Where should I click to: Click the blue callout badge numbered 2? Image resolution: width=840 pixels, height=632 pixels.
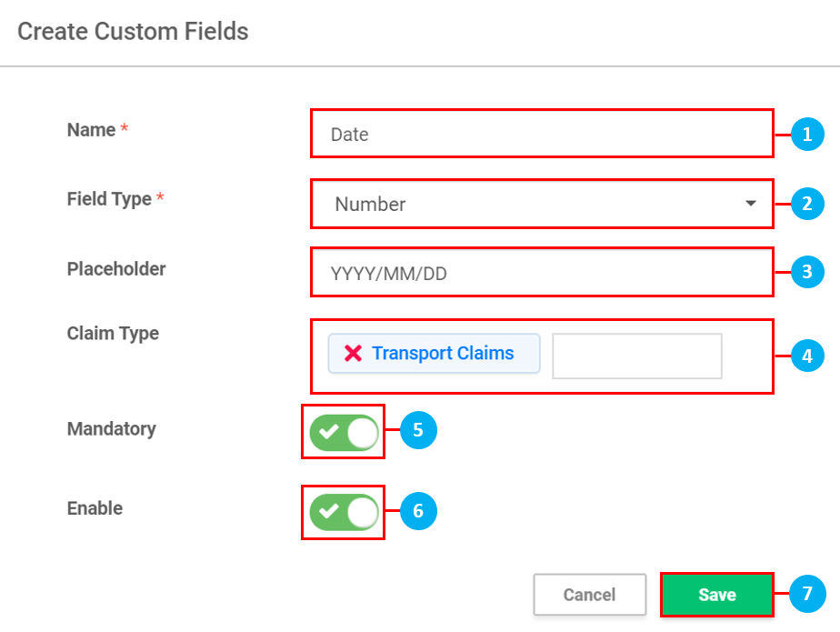coord(807,204)
